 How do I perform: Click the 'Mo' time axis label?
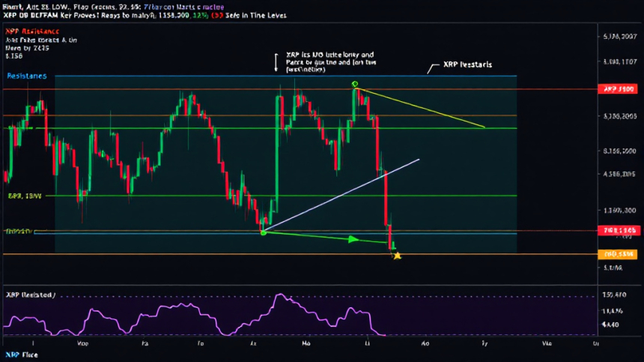306,343
